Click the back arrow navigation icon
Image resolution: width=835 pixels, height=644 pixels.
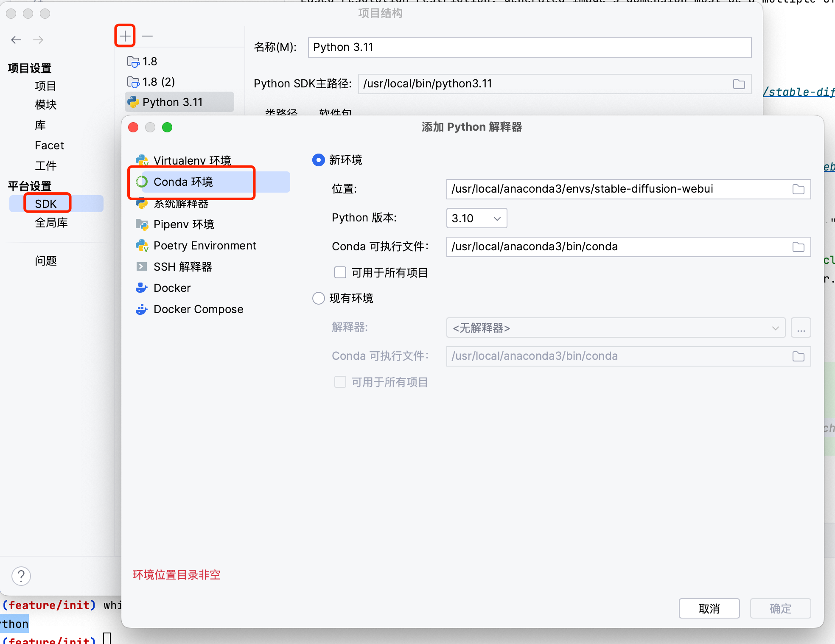point(16,40)
